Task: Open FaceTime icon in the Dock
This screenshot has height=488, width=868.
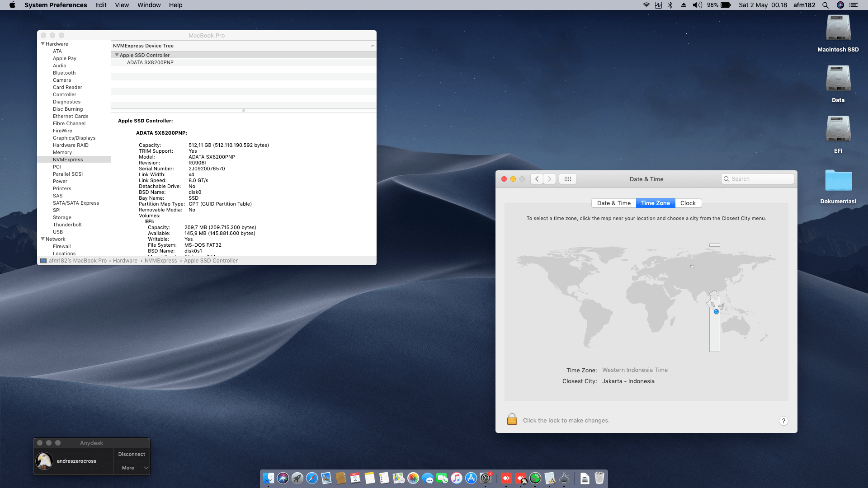Action: tap(442, 478)
